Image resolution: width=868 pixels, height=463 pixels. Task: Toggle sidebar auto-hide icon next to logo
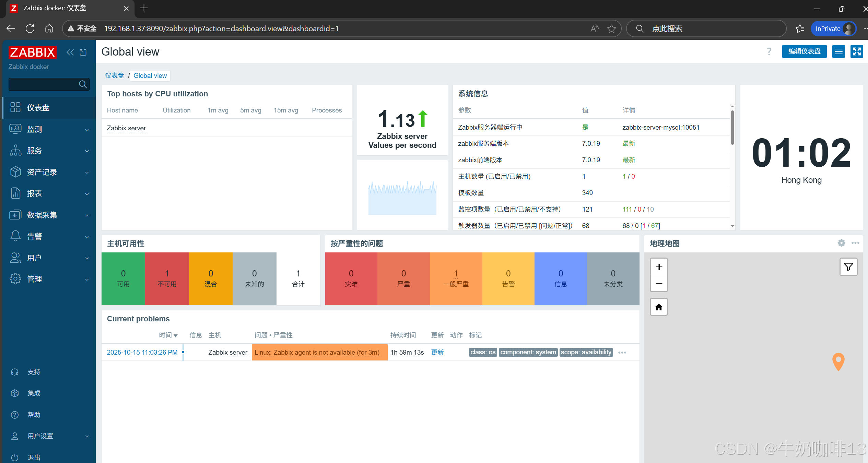click(83, 52)
